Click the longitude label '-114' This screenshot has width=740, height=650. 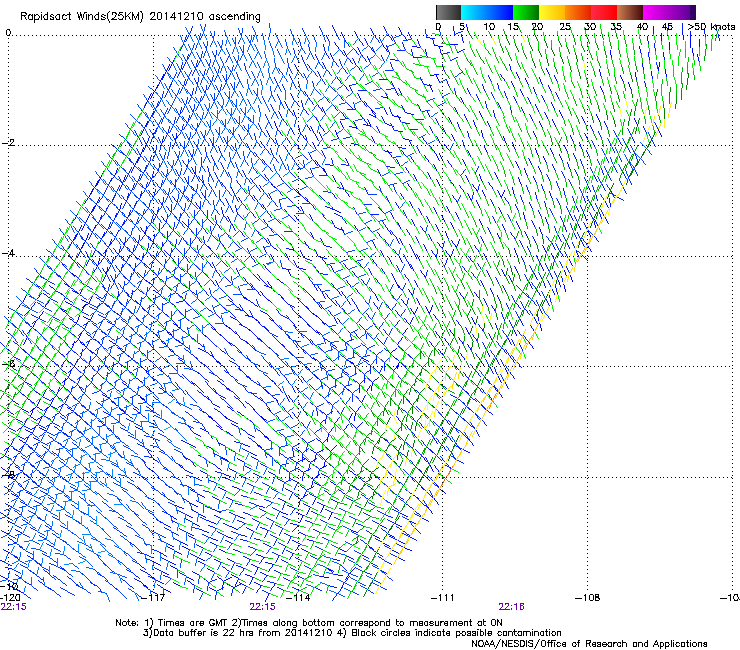[298, 598]
